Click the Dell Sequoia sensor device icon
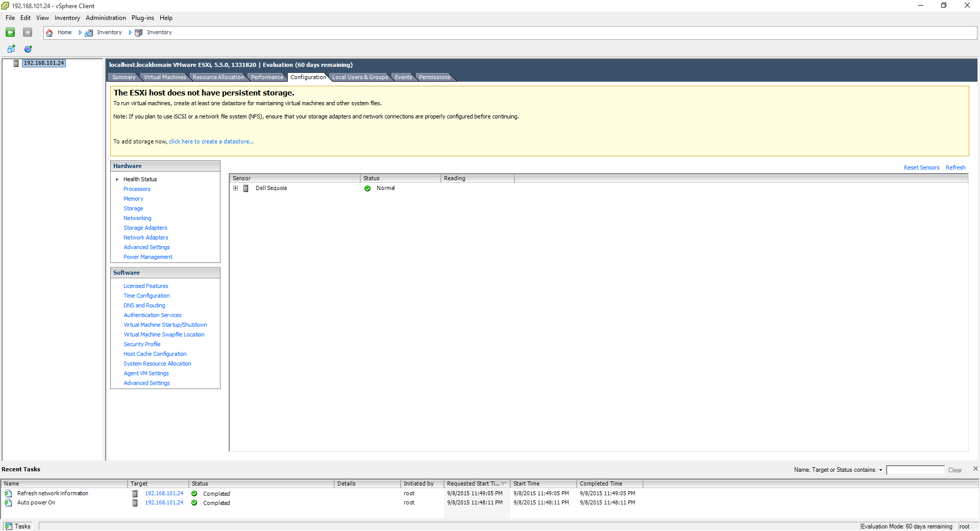The width and height of the screenshot is (980, 531). 246,188
